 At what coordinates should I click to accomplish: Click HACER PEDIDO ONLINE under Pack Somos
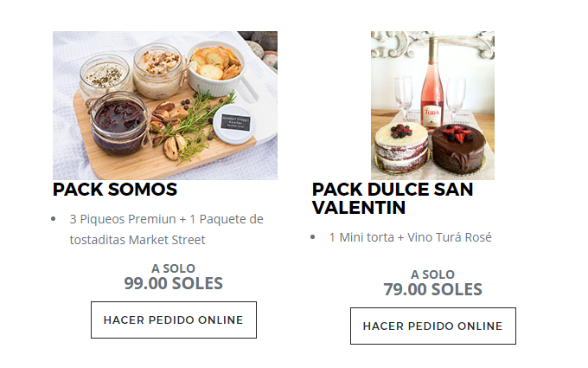(174, 320)
